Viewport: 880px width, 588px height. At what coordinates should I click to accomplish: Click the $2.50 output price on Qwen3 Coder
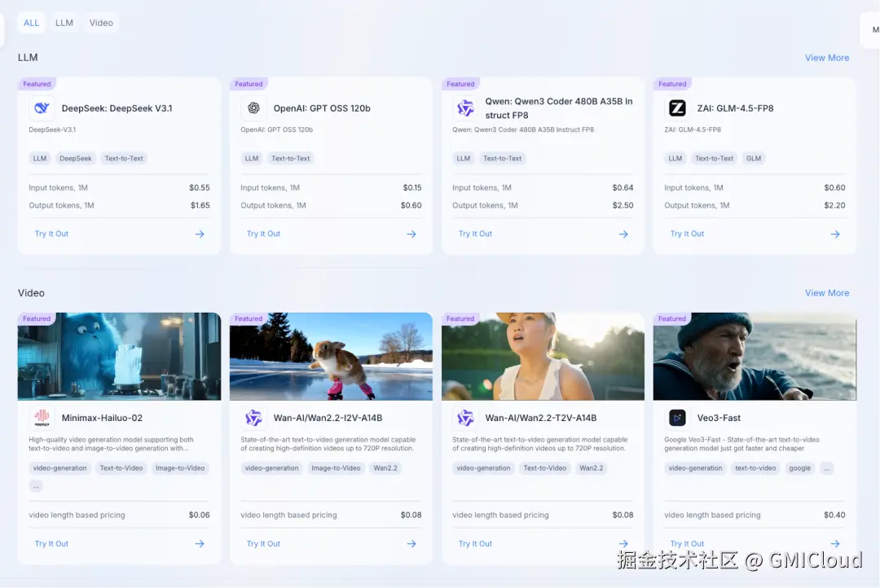click(623, 205)
